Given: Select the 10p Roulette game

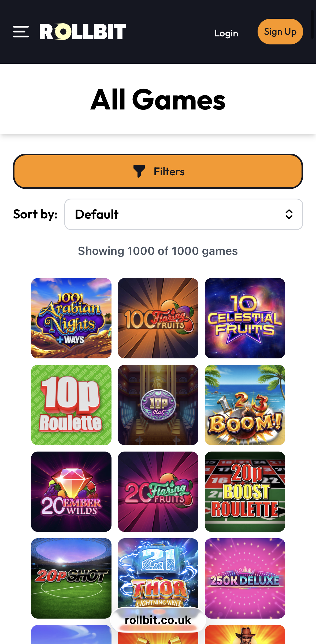Looking at the screenshot, I should pyautogui.click(x=71, y=405).
